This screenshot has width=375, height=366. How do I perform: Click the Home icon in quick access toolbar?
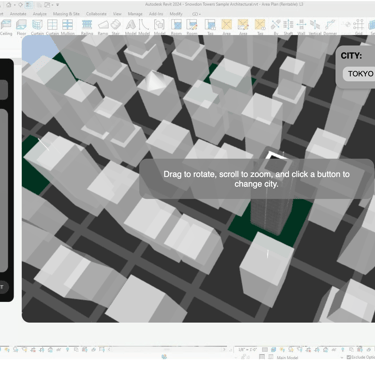pyautogui.click(x=9, y=5)
